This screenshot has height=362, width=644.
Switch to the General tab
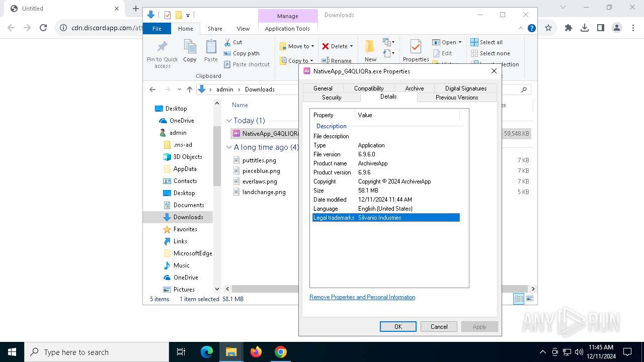(323, 88)
